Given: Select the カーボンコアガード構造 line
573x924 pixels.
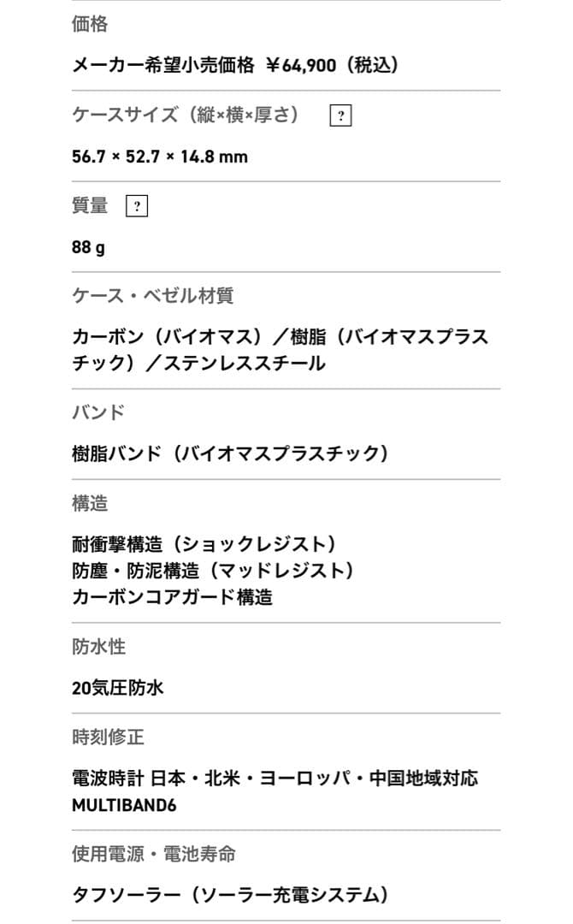Looking at the screenshot, I should (173, 597).
